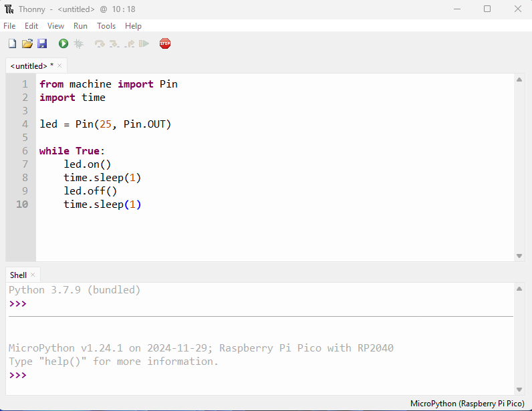Open the Help menu
532x411 pixels.
[x=133, y=26]
